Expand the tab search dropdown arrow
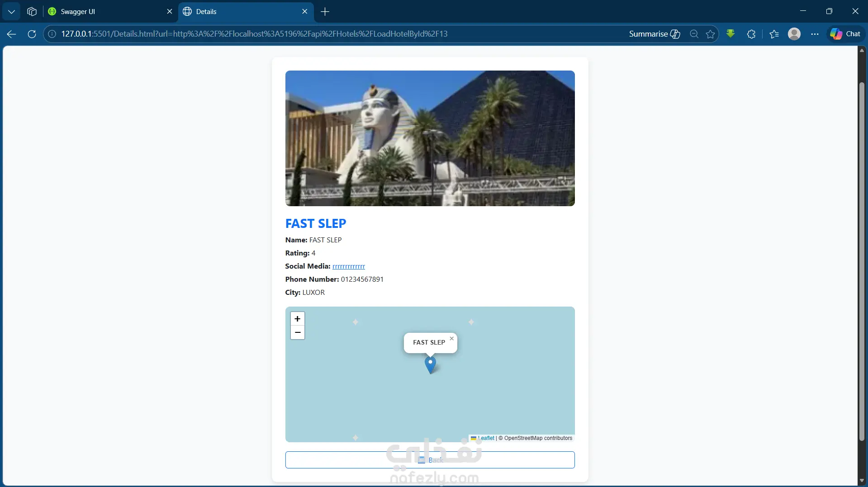Image resolution: width=868 pixels, height=487 pixels. 11,12
